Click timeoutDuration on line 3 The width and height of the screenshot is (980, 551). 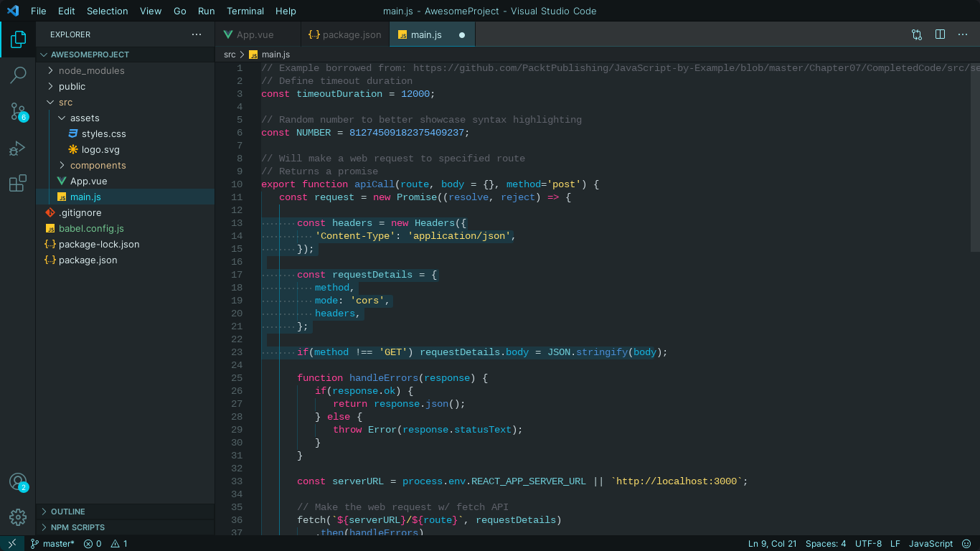[340, 94]
